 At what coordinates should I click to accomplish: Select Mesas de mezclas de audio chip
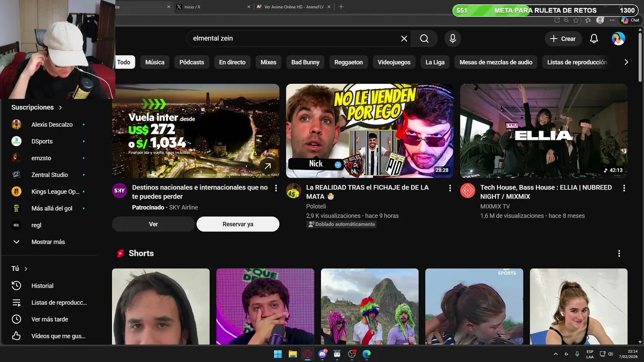point(496,62)
